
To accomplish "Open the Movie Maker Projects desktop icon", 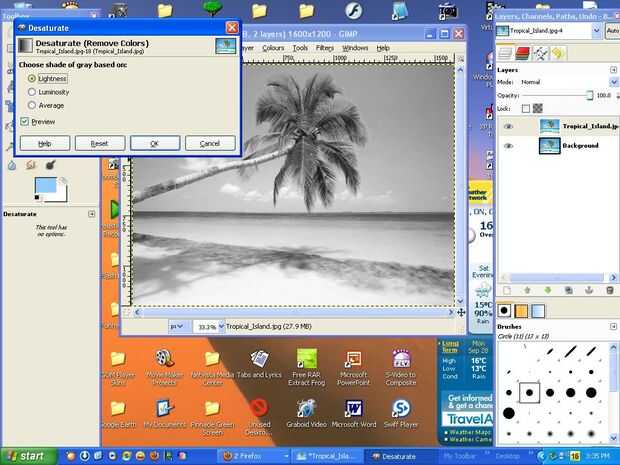I will click(164, 367).
